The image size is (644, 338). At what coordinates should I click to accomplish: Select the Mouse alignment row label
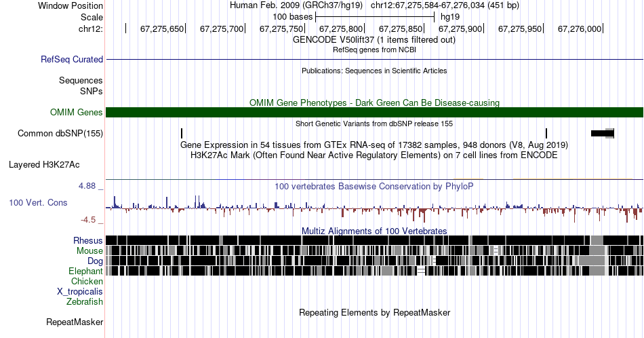(x=89, y=251)
